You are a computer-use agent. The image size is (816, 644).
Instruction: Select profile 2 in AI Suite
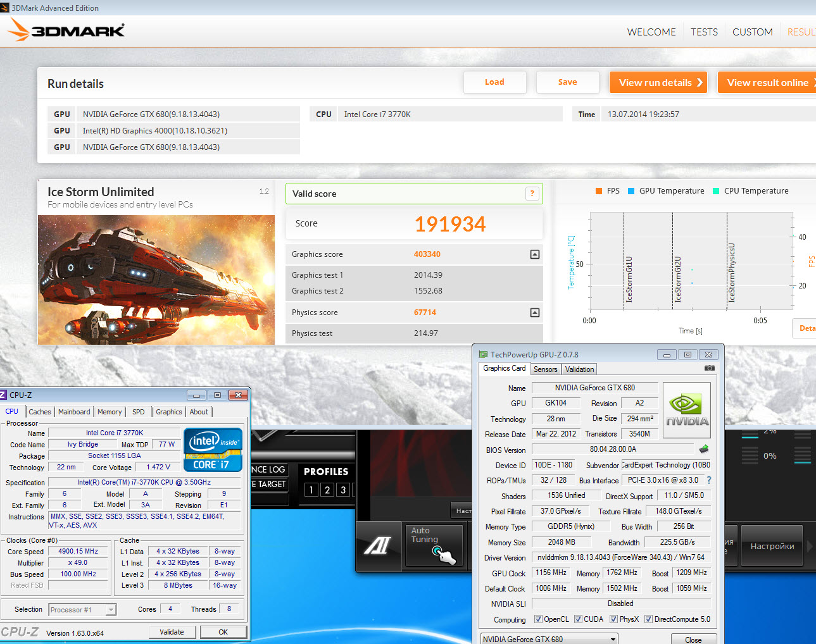click(x=327, y=490)
